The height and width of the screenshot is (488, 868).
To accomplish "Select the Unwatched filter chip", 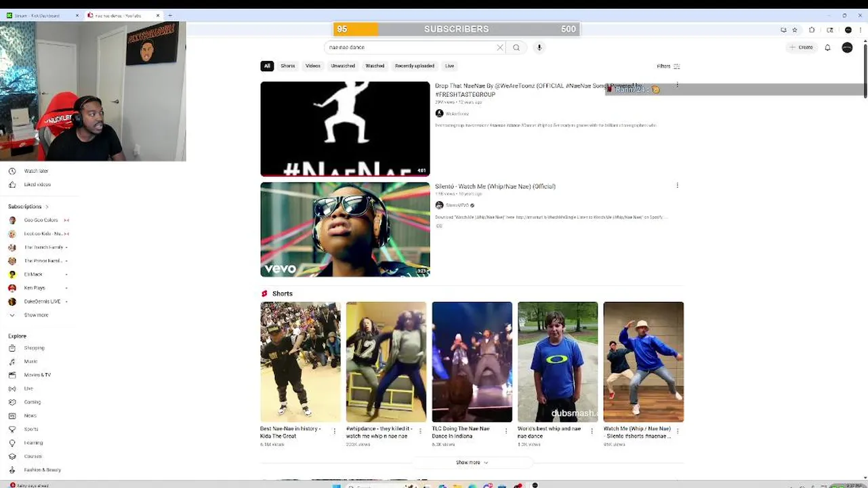I will [x=343, y=66].
